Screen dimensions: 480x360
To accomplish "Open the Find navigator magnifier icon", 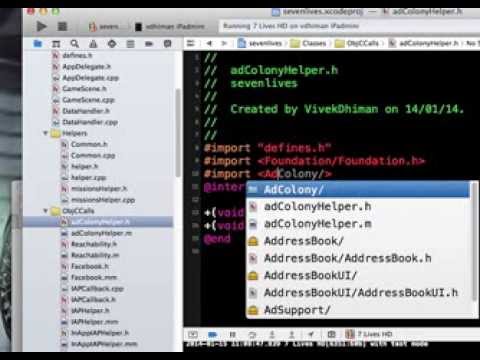I will click(75, 43).
